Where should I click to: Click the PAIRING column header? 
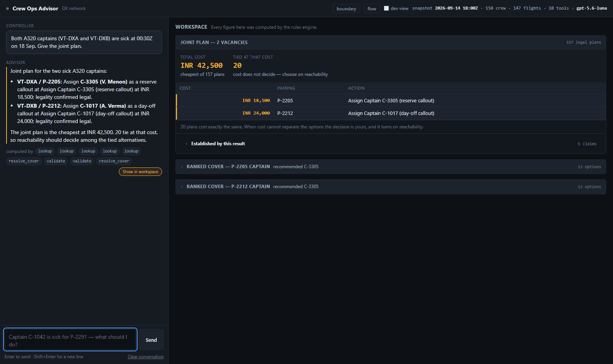tap(286, 89)
